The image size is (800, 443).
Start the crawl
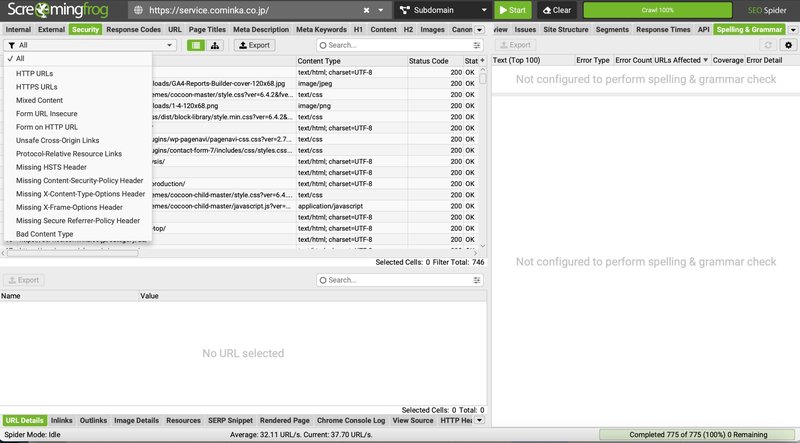pos(513,10)
